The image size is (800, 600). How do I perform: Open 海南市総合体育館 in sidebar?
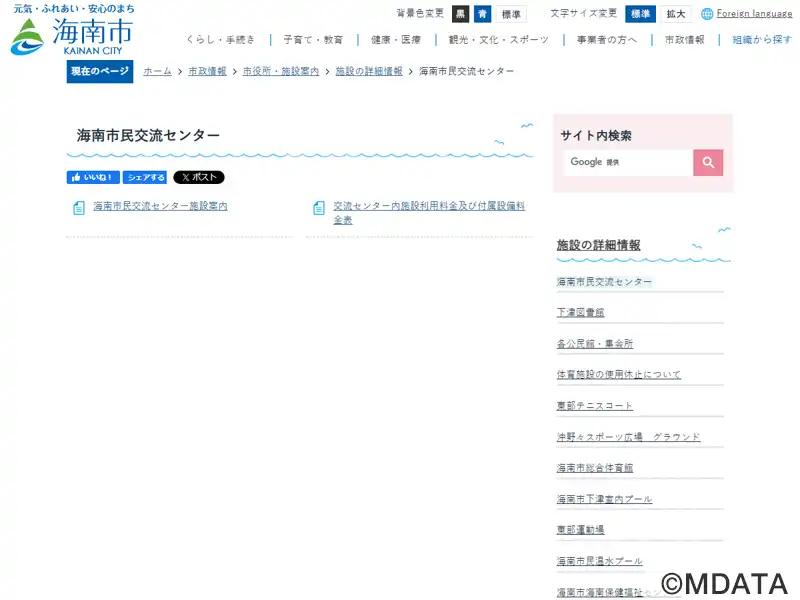point(594,467)
